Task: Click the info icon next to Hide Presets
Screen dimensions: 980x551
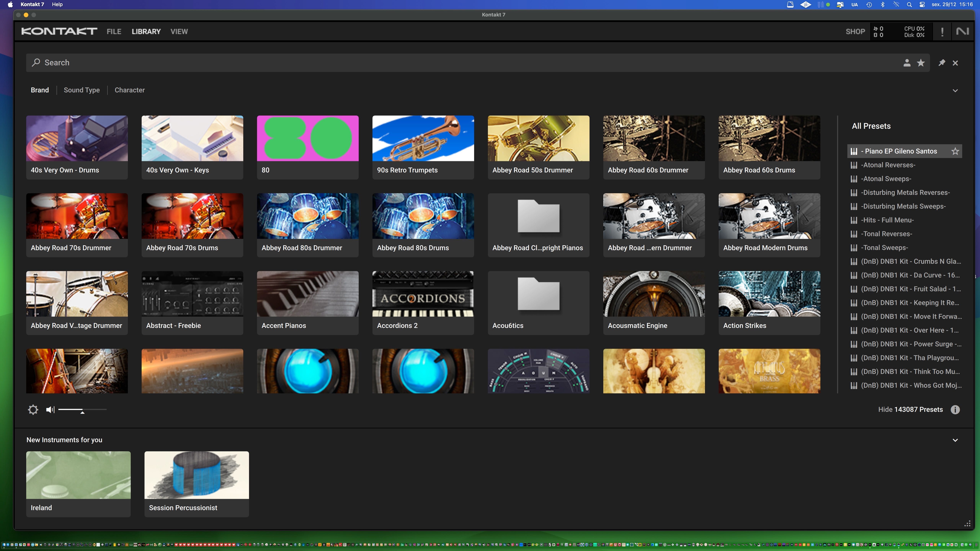Action: pos(955,410)
